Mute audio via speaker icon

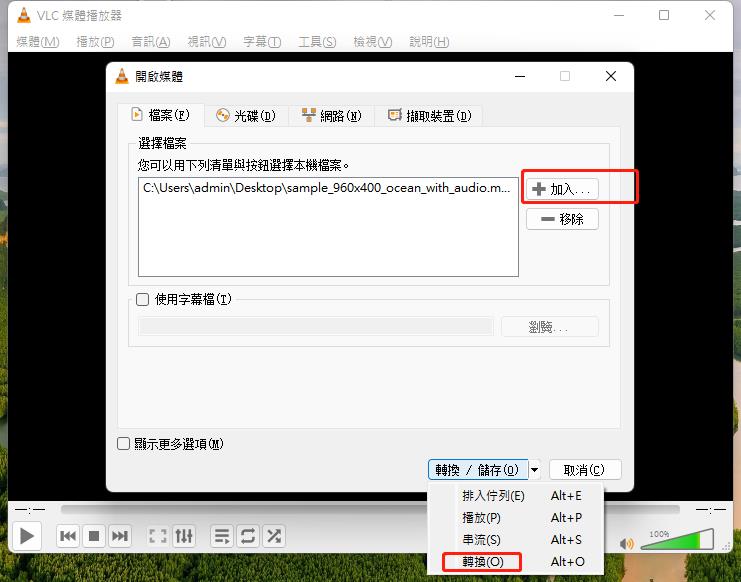[627, 544]
